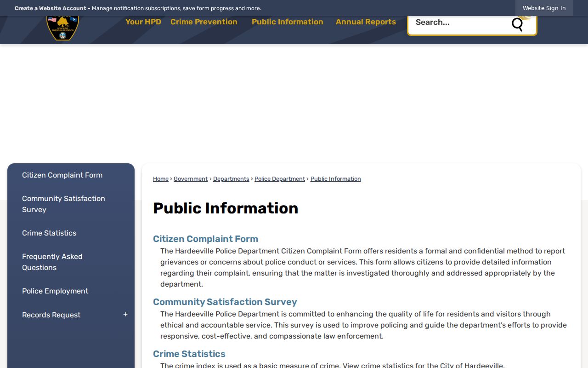Click the Police Department breadcrumb link
Screen dimensions: 588x368
click(280, 179)
